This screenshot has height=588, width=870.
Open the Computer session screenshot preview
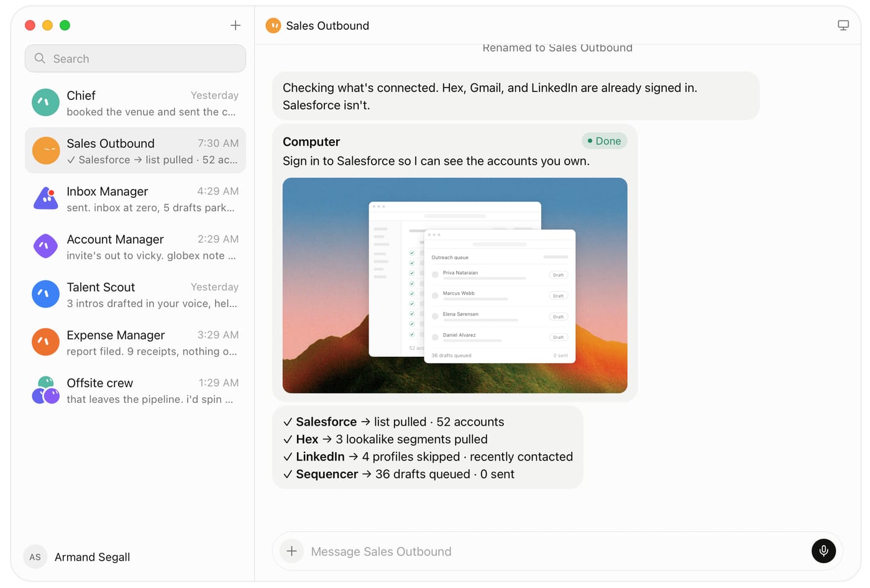455,285
